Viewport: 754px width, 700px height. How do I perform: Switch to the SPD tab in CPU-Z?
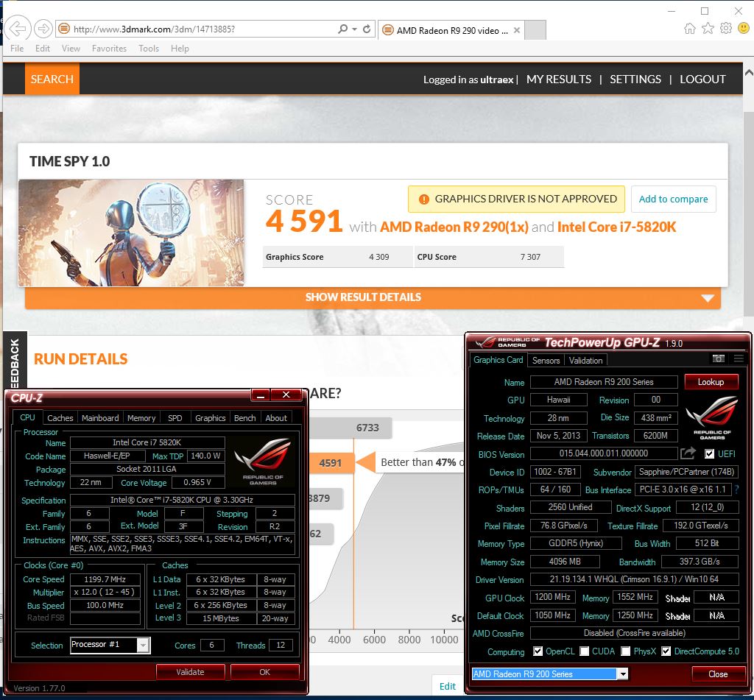[x=175, y=418]
